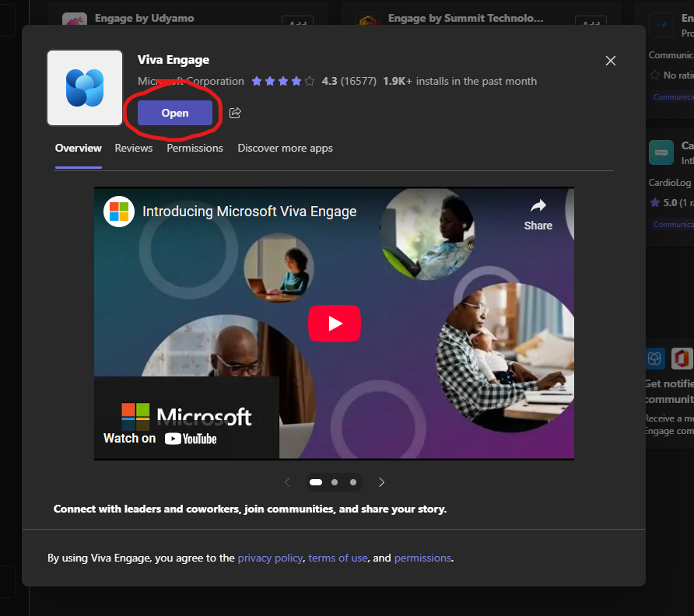The height and width of the screenshot is (616, 694).
Task: Open the permissions link in footer
Action: (422, 558)
